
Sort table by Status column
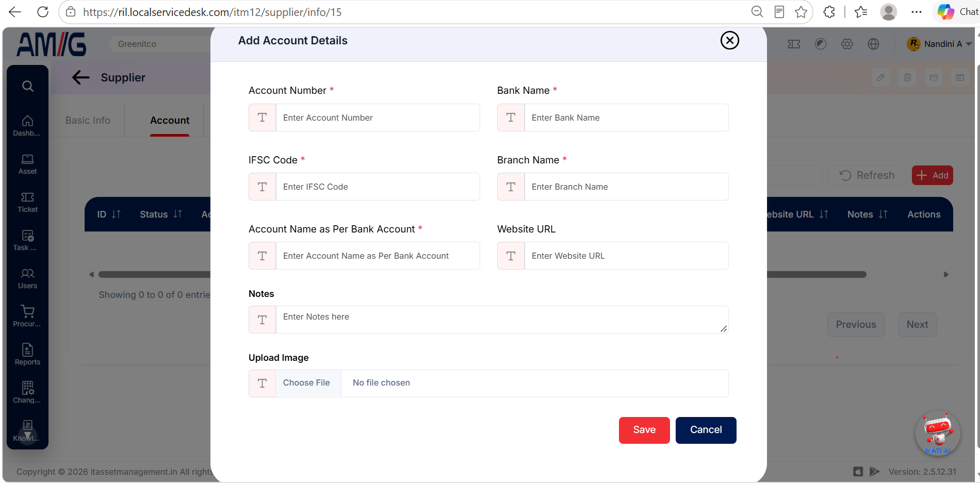tap(160, 214)
